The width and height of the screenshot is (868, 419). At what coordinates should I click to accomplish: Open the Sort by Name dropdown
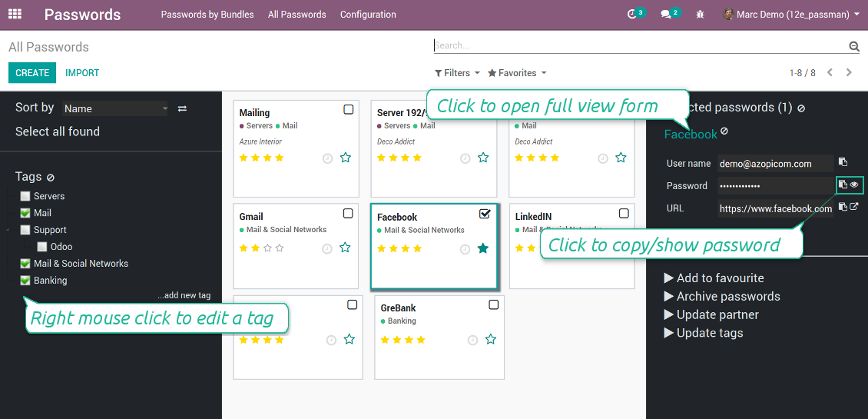(x=115, y=108)
